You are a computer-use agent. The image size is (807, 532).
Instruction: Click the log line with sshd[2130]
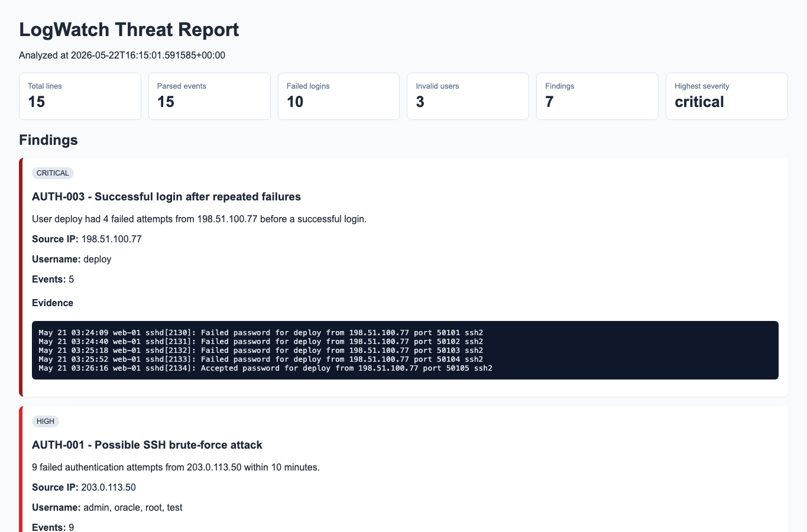coord(261,333)
